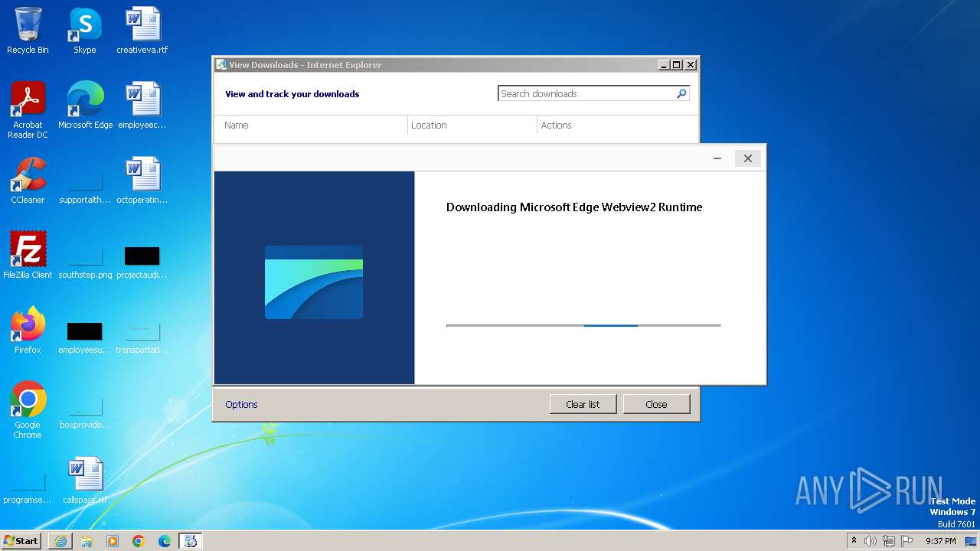
Task: Open octoperatin... document icon
Action: 142,180
